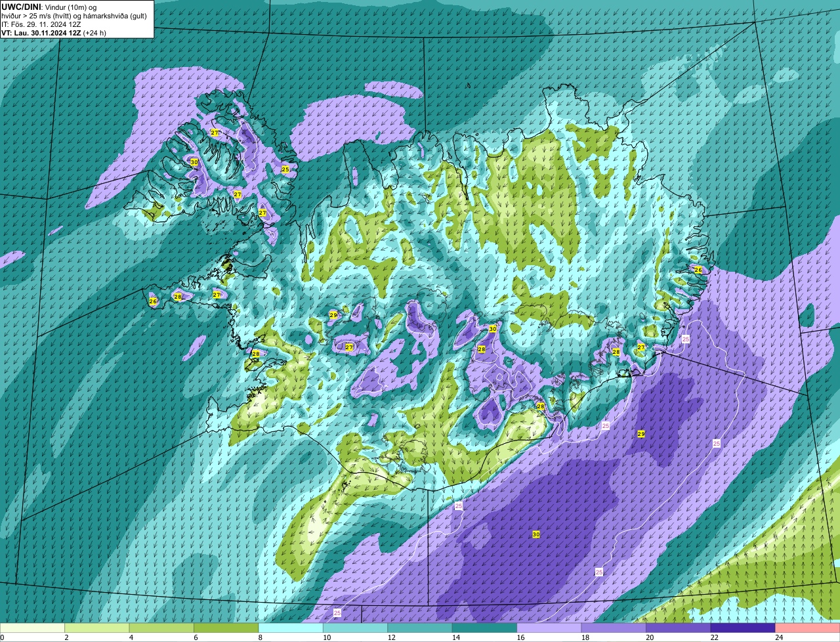Select the pale yellow 0–2 m/s scale swatch
This screenshot has width=840, height=642.
[32, 628]
